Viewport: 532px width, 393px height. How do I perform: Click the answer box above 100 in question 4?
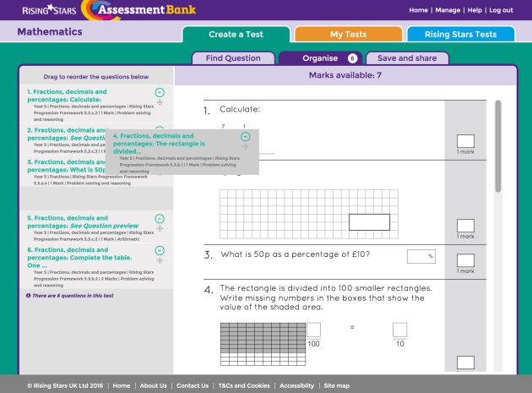pos(313,330)
